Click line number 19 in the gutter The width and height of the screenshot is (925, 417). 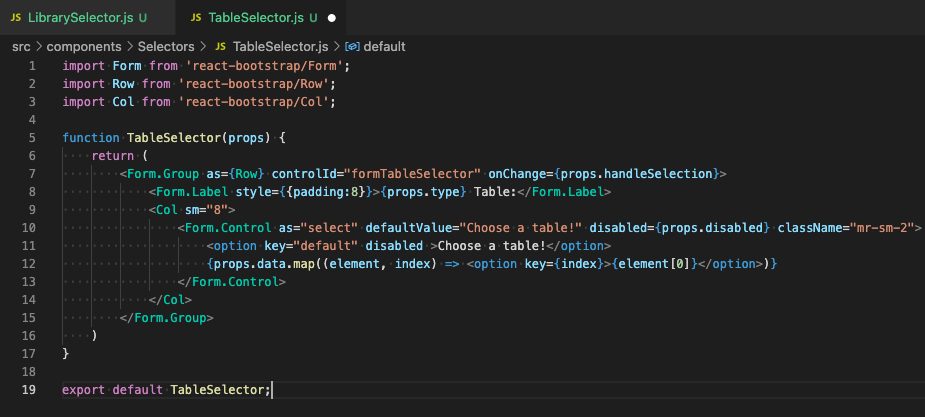(x=30, y=389)
